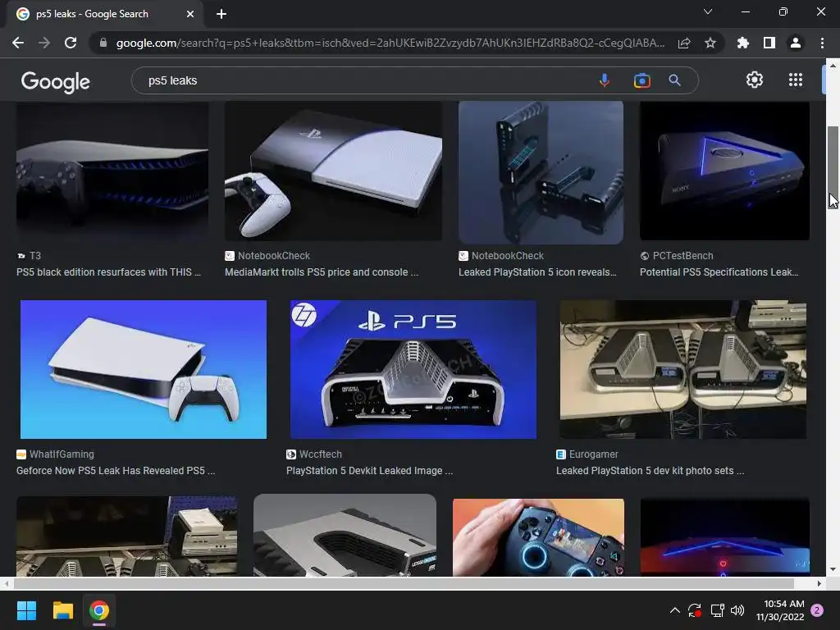The height and width of the screenshot is (630, 840).
Task: Click 'PlayStation 5 Devkit Leaked Image' link
Action: point(369,470)
